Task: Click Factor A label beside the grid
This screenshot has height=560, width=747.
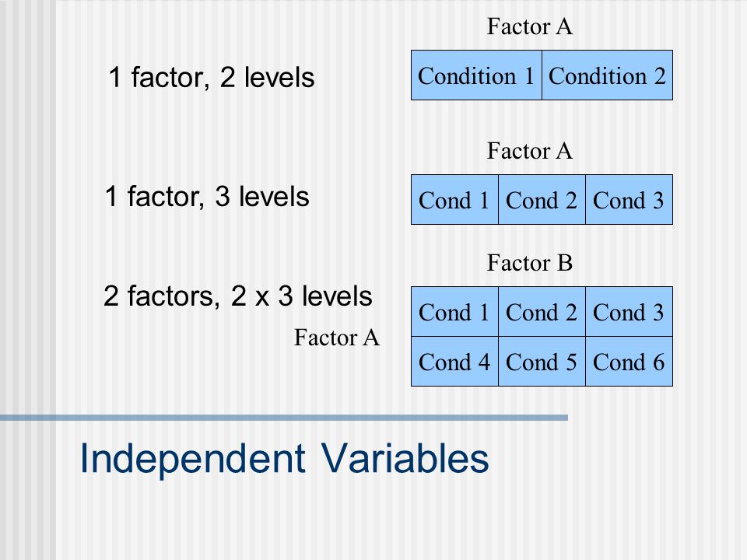Action: click(336, 338)
